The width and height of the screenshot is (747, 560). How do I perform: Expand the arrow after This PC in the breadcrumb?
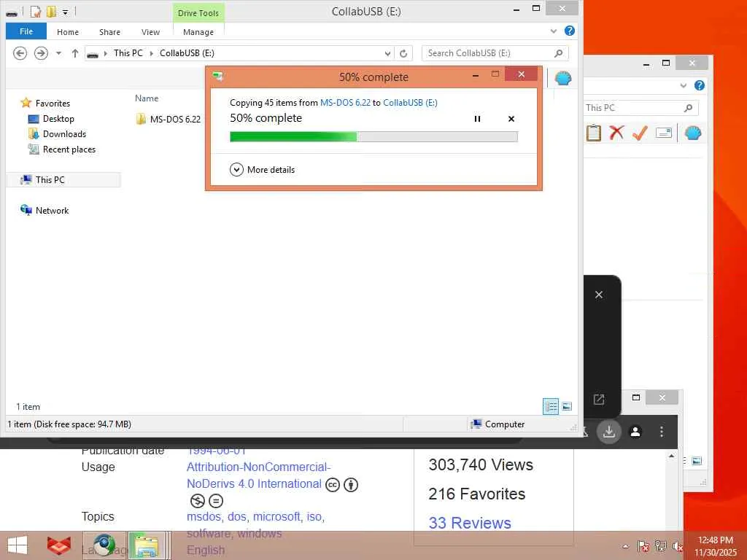click(152, 53)
